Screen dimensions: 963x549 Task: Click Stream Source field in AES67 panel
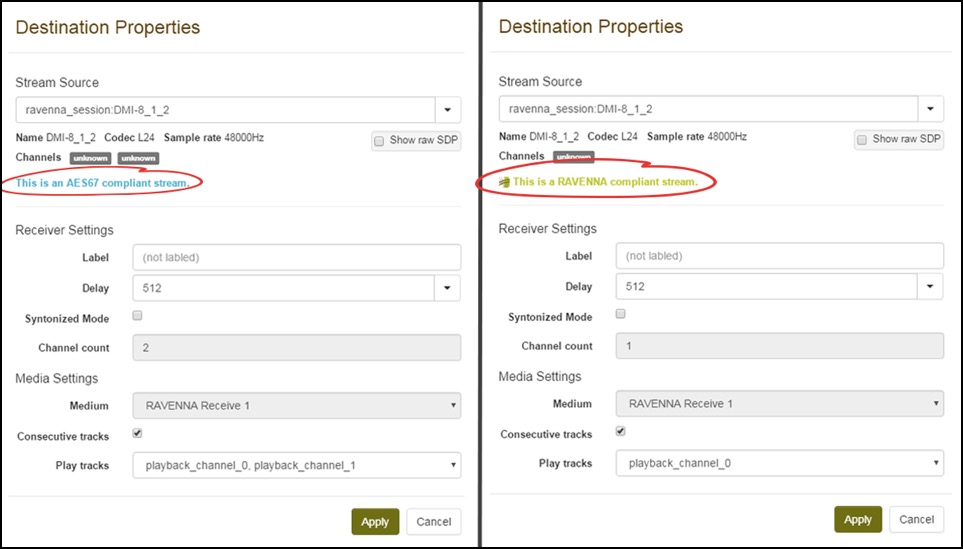click(225, 110)
